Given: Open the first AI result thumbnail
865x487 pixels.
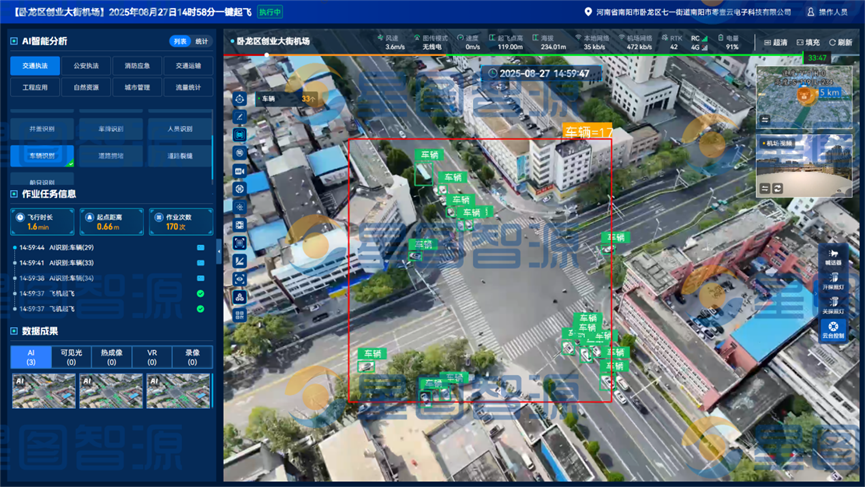Looking at the screenshot, I should [x=44, y=391].
